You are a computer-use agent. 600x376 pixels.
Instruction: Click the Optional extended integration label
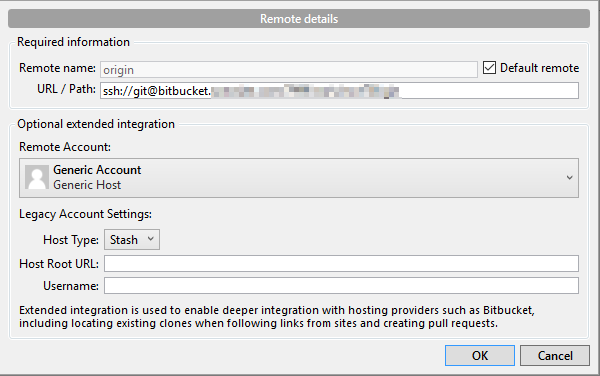click(96, 124)
